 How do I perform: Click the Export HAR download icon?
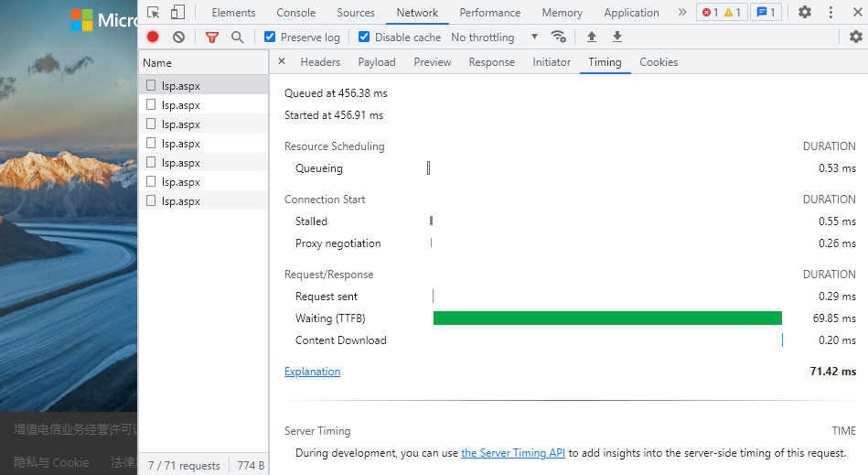tap(617, 38)
